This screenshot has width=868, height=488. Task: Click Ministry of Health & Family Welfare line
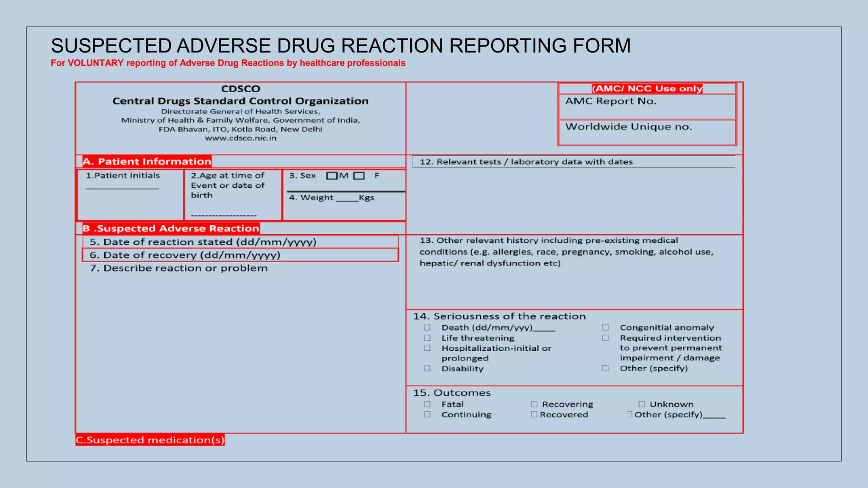[x=240, y=120]
